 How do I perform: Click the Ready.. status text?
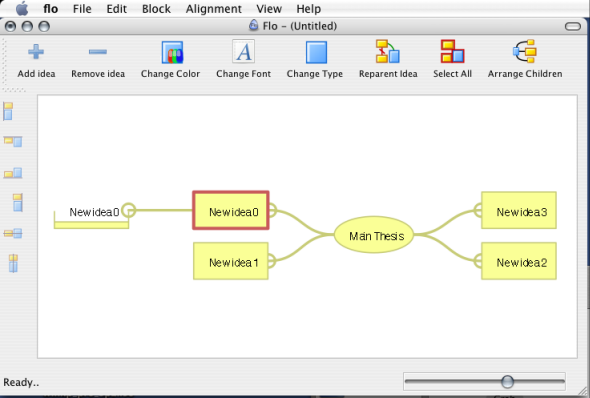coord(21,383)
